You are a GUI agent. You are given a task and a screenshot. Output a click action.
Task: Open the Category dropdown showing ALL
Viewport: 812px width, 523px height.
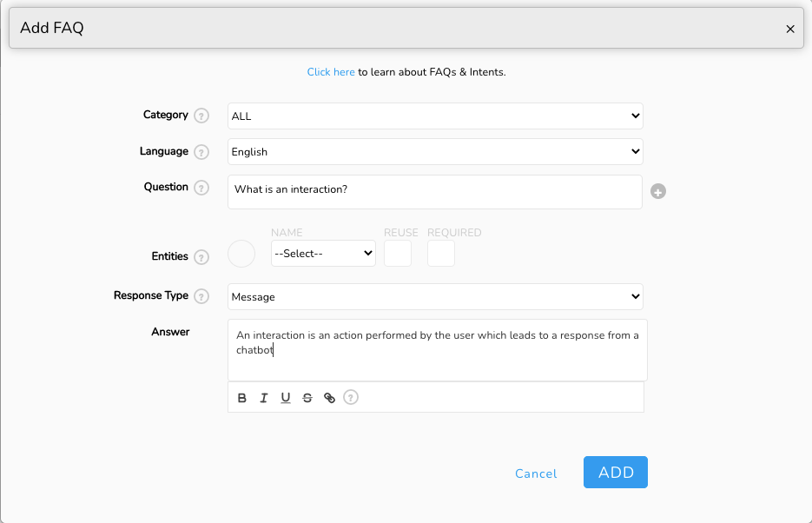click(435, 116)
